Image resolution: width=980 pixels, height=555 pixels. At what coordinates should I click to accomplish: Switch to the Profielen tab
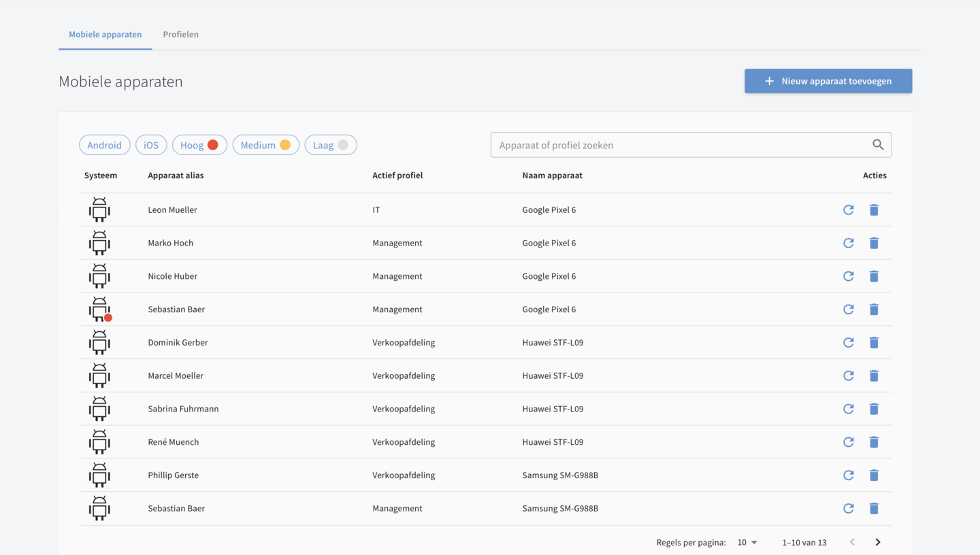180,34
